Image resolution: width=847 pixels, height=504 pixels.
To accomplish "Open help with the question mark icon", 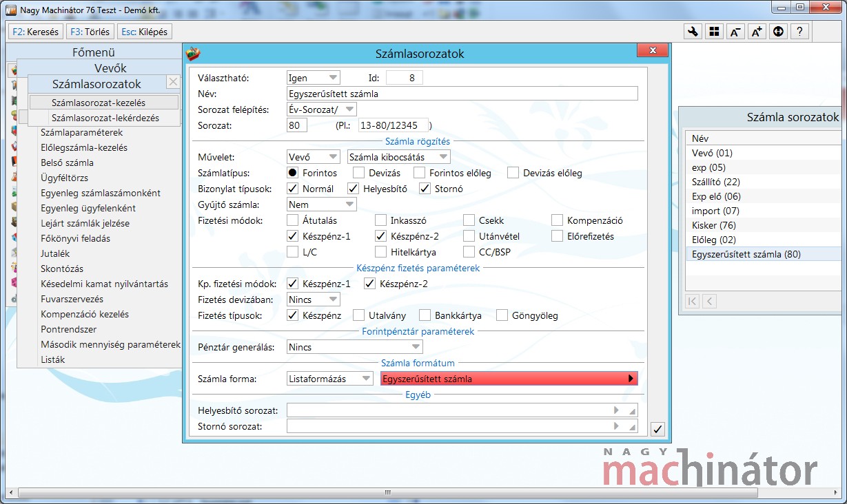I will (x=799, y=32).
